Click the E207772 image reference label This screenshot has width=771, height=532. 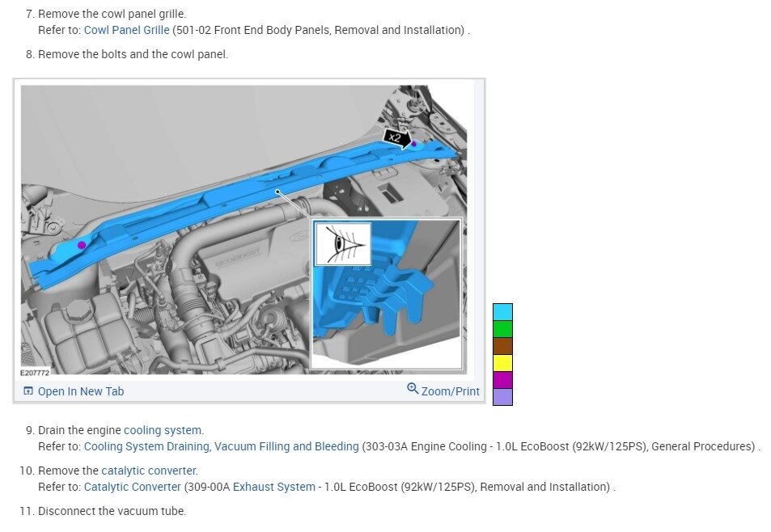[x=35, y=373]
